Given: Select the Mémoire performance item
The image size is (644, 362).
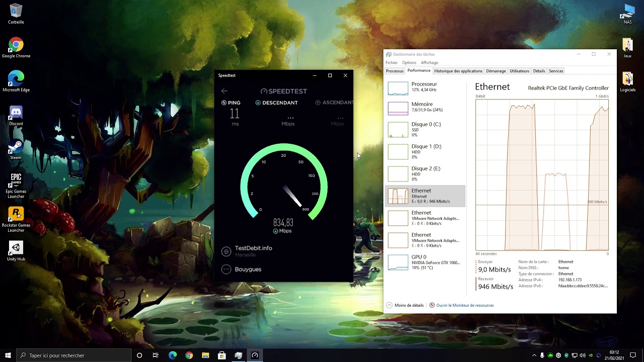Looking at the screenshot, I should (x=426, y=107).
